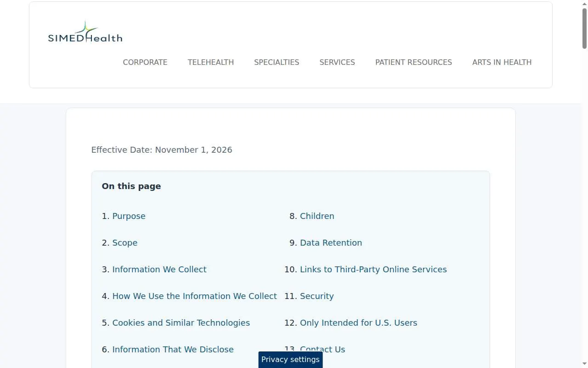Open How We Use the Information We Collect
The image size is (588, 368).
[194, 296]
